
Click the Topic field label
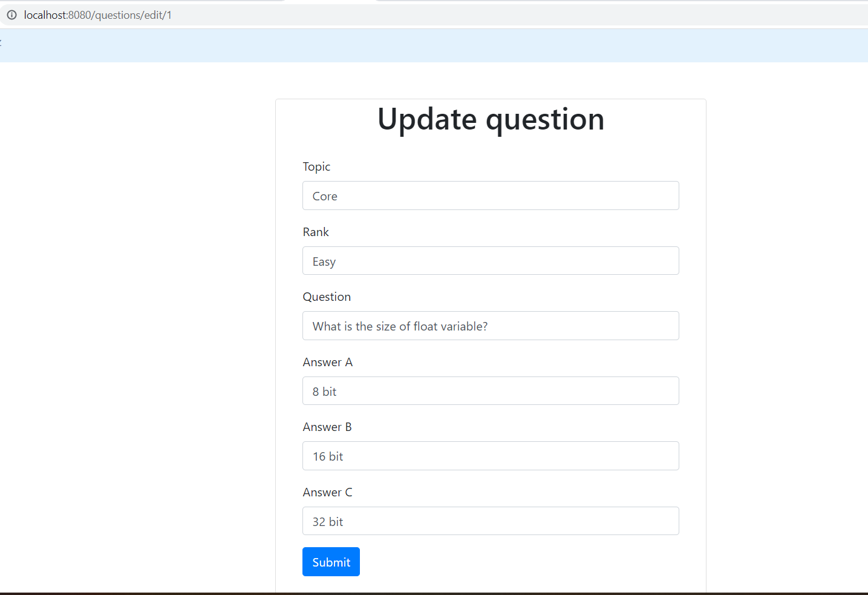(x=316, y=166)
